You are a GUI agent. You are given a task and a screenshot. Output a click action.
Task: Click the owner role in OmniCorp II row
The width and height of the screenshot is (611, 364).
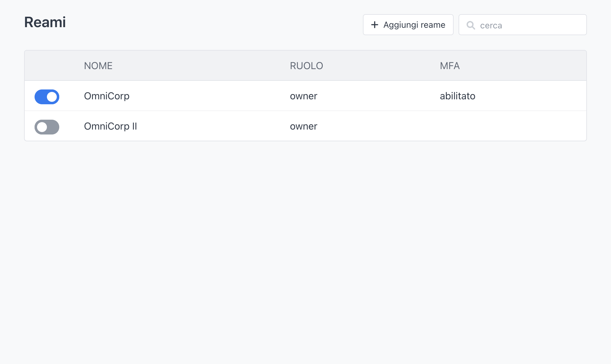[x=303, y=126]
